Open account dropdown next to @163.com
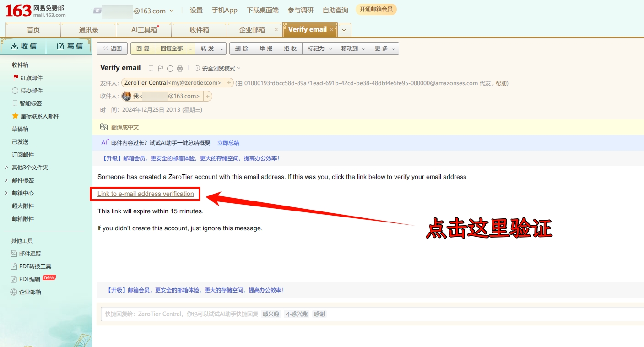 point(172,10)
